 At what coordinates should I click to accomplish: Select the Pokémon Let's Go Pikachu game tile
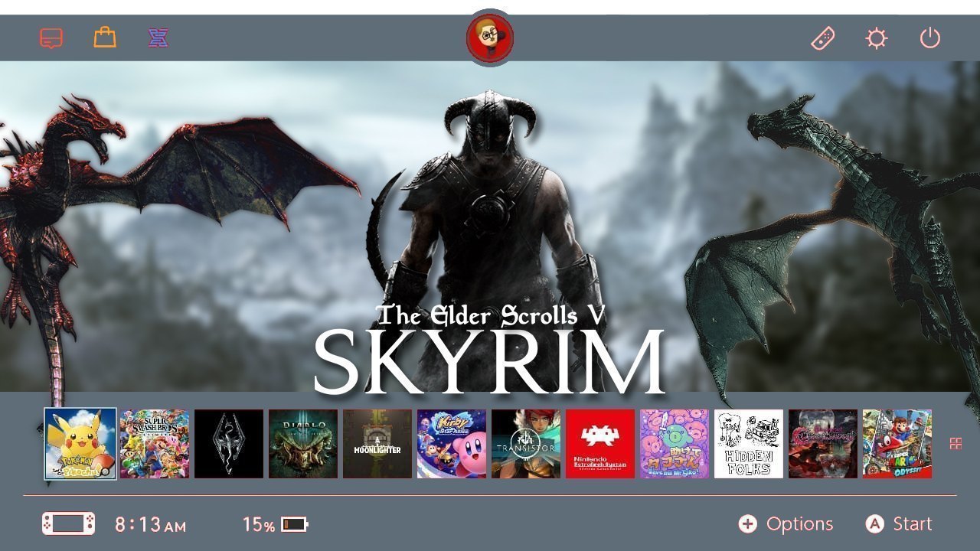[x=80, y=444]
